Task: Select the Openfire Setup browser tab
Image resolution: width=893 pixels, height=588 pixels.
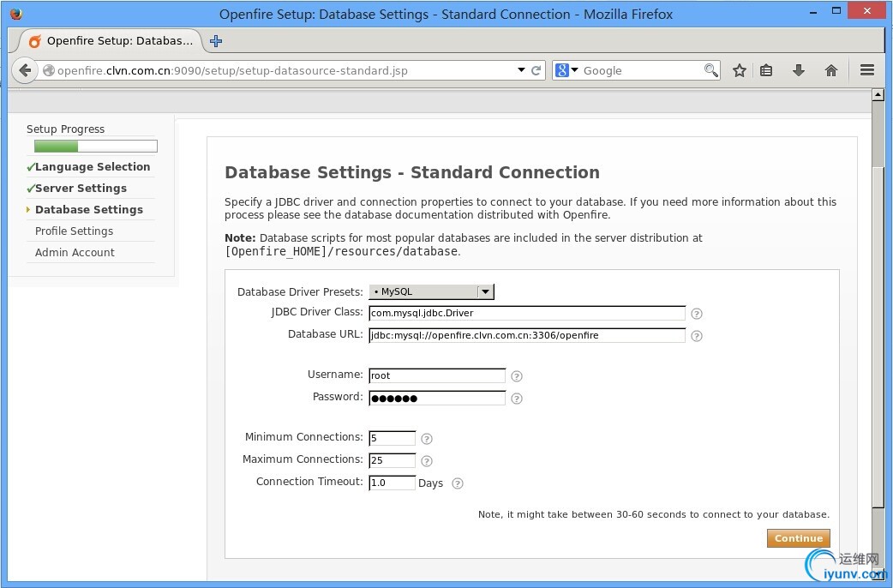Action: click(111, 41)
